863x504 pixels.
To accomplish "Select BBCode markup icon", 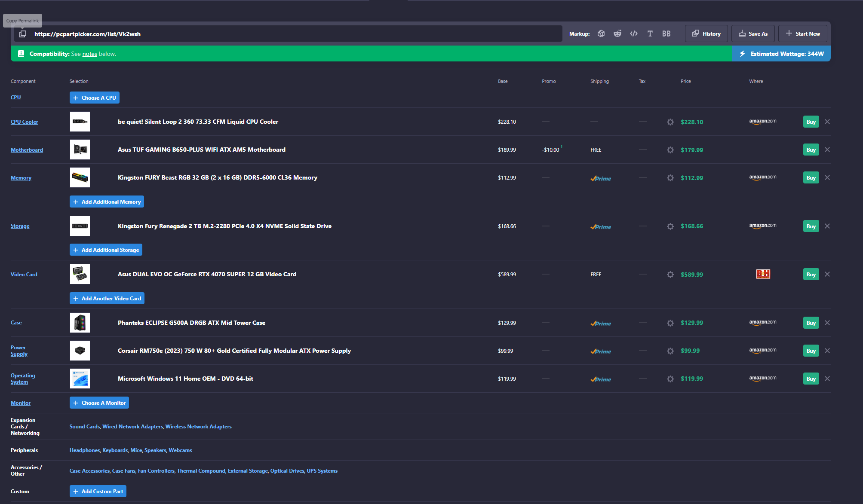I will 666,34.
